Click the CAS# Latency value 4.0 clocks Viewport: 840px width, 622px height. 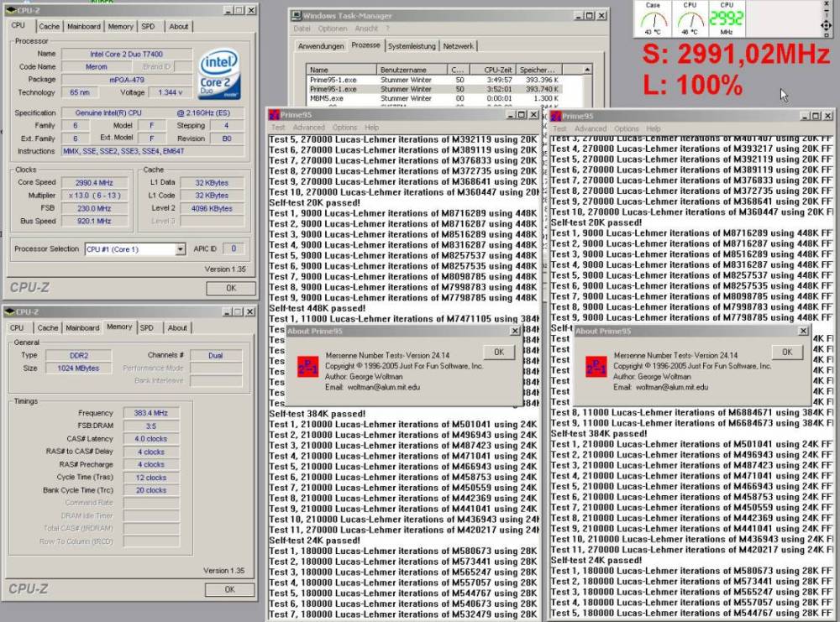(151, 439)
